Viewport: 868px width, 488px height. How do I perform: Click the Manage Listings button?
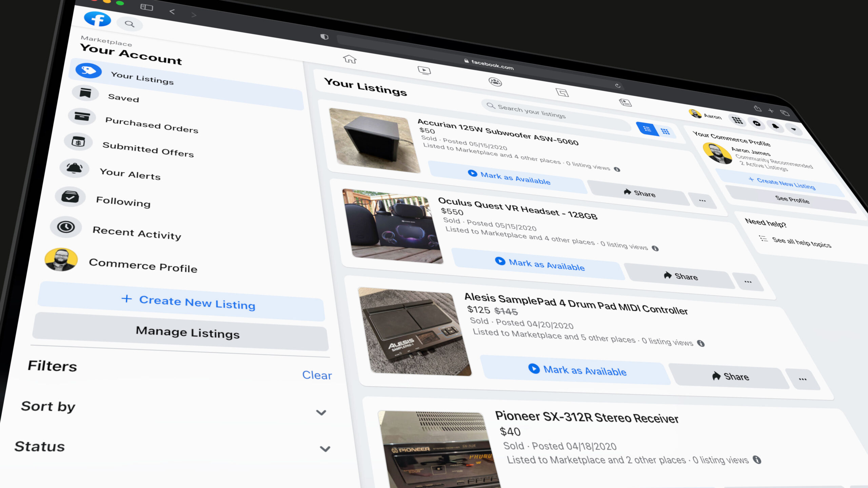click(188, 332)
